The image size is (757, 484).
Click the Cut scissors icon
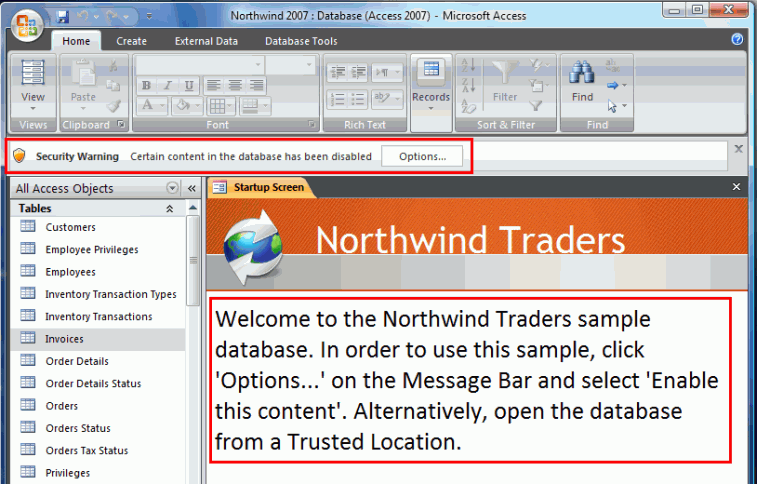(x=113, y=65)
